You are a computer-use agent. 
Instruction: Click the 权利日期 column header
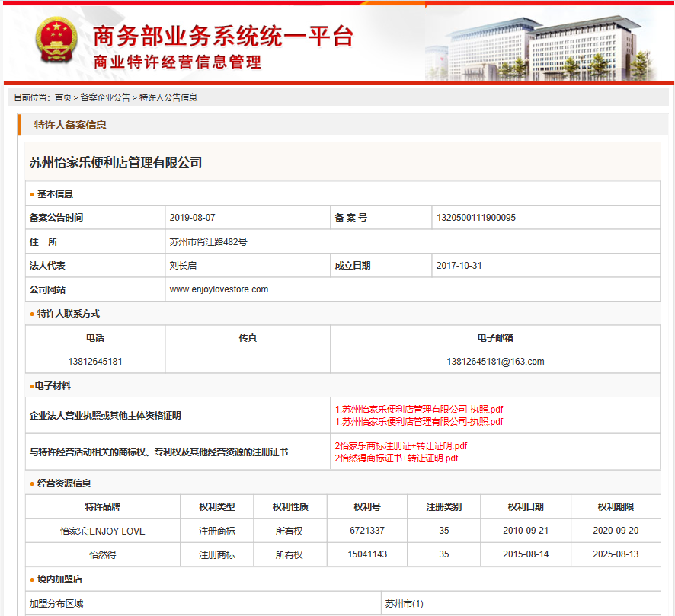point(526,507)
